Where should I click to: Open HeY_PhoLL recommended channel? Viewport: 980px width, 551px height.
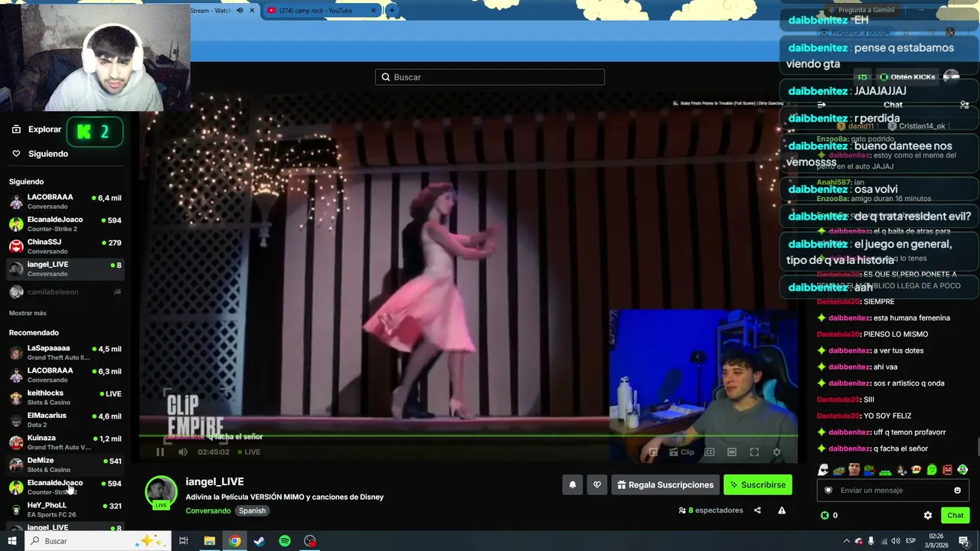[65, 509]
